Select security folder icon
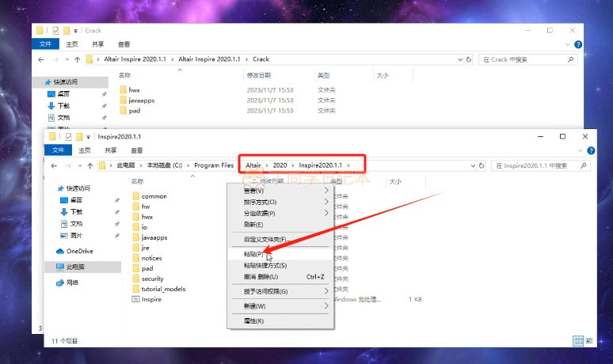The height and width of the screenshot is (364, 613). coord(135,279)
